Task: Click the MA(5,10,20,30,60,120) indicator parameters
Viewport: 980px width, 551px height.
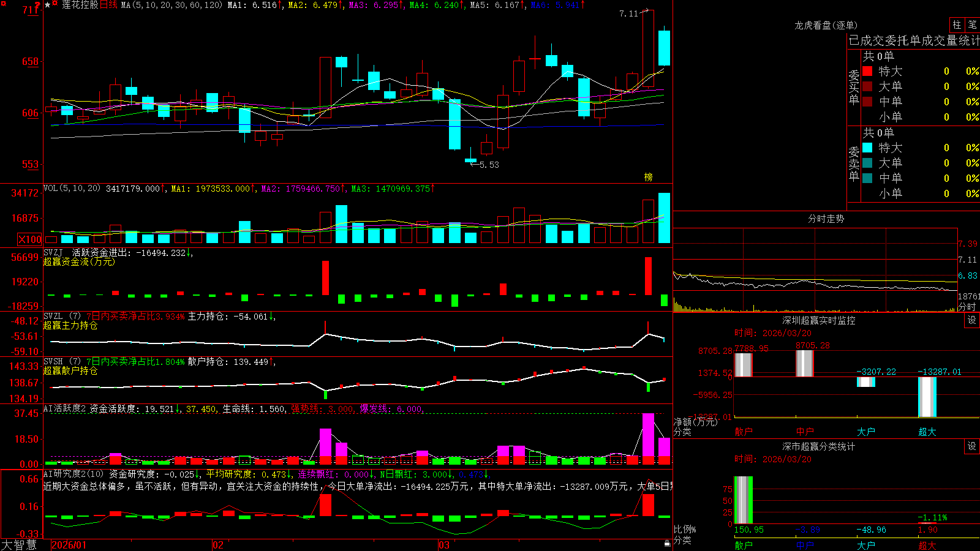Action: (x=171, y=5)
